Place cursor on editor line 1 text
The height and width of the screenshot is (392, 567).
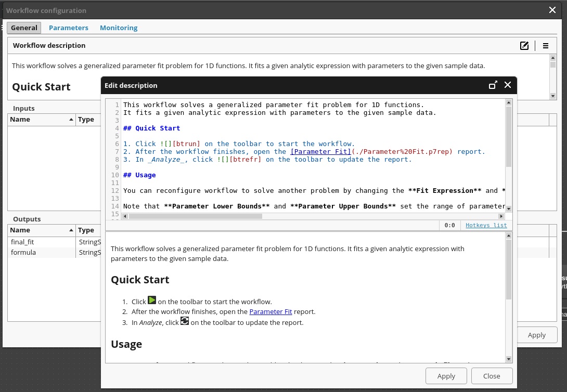(x=274, y=105)
